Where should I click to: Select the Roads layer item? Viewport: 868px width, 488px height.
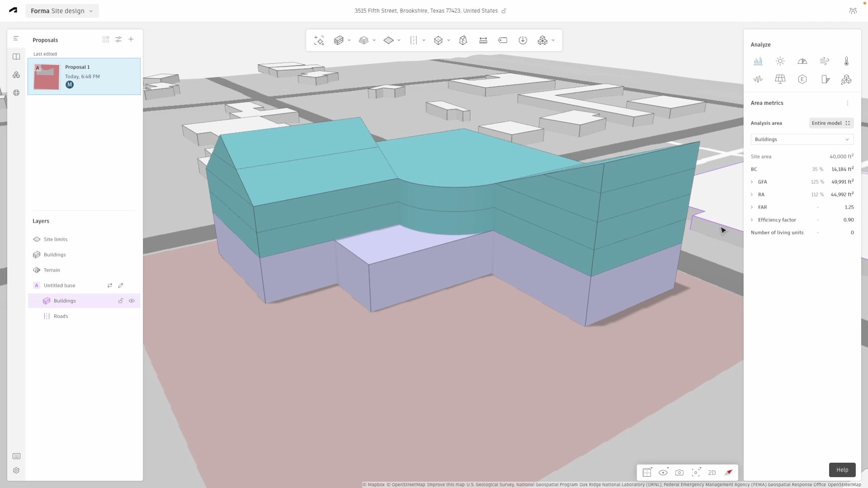[x=61, y=316]
